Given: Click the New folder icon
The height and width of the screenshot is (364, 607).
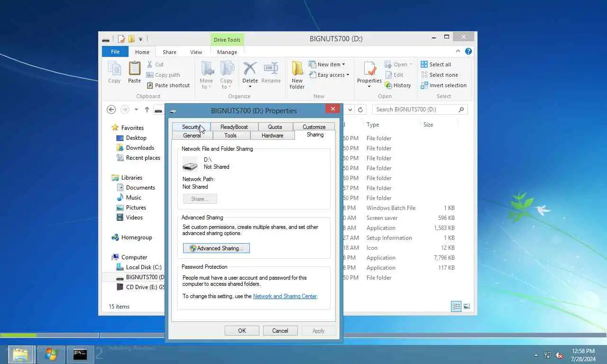Looking at the screenshot, I should tap(297, 69).
